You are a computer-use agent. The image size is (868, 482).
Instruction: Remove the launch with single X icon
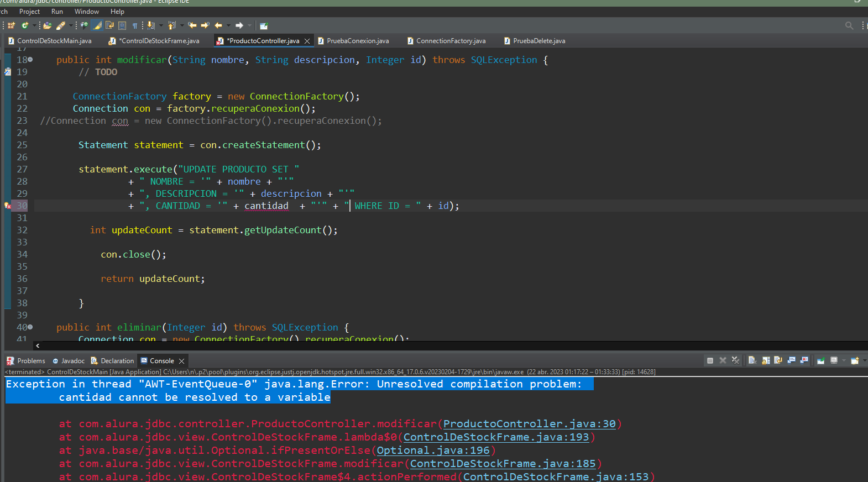pos(723,360)
